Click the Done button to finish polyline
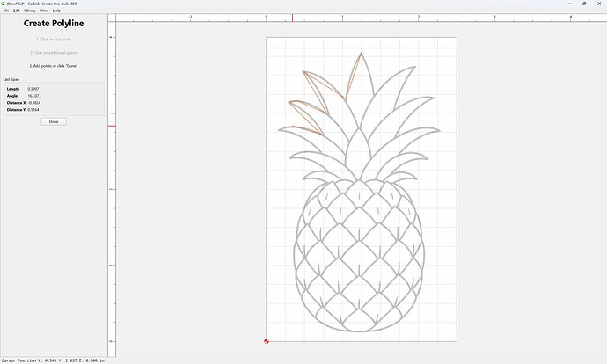 tap(54, 121)
